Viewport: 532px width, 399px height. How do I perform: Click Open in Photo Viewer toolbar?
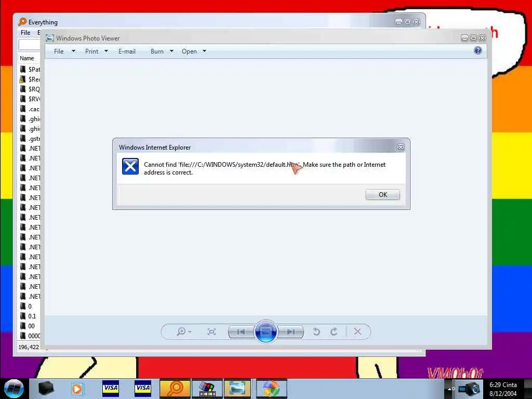point(189,51)
